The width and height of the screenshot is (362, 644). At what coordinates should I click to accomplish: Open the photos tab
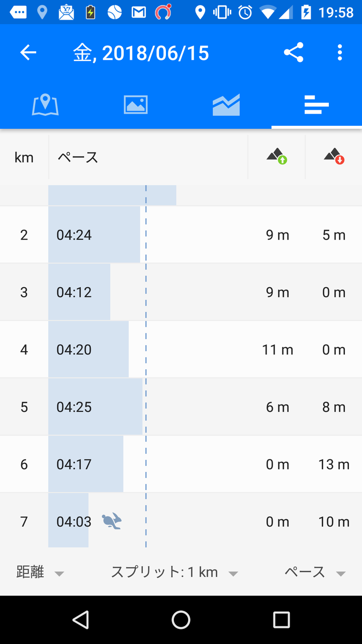tap(136, 105)
